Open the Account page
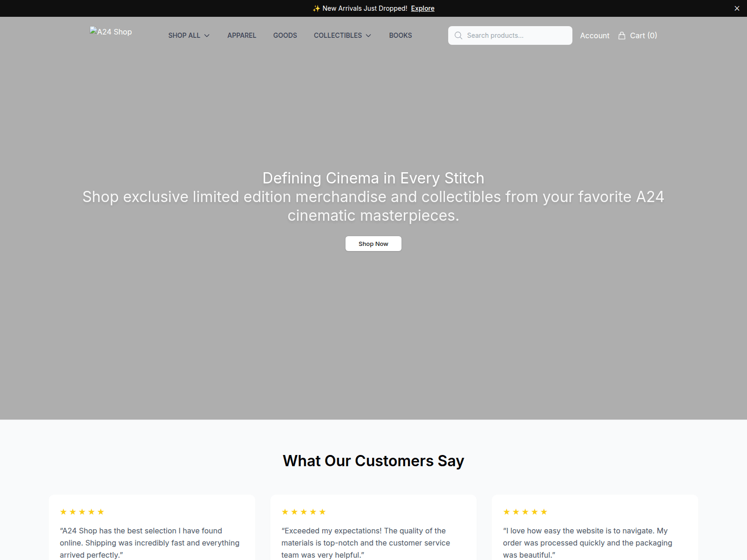 tap(595, 35)
